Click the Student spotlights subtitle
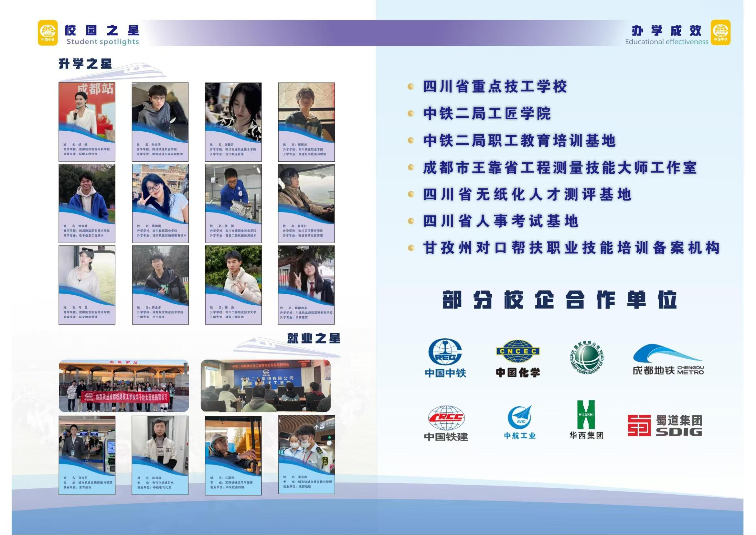Viewport: 756px width, 535px height. [103, 41]
